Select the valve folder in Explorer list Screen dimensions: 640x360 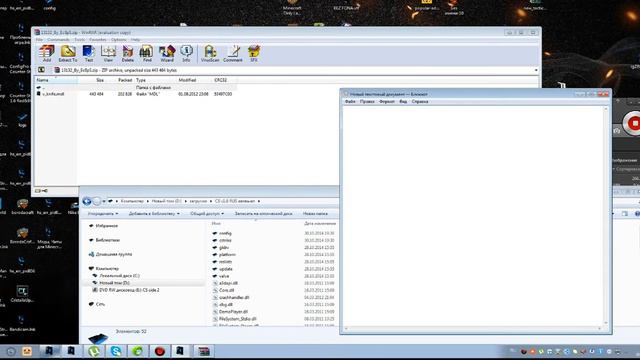pyautogui.click(x=224, y=276)
